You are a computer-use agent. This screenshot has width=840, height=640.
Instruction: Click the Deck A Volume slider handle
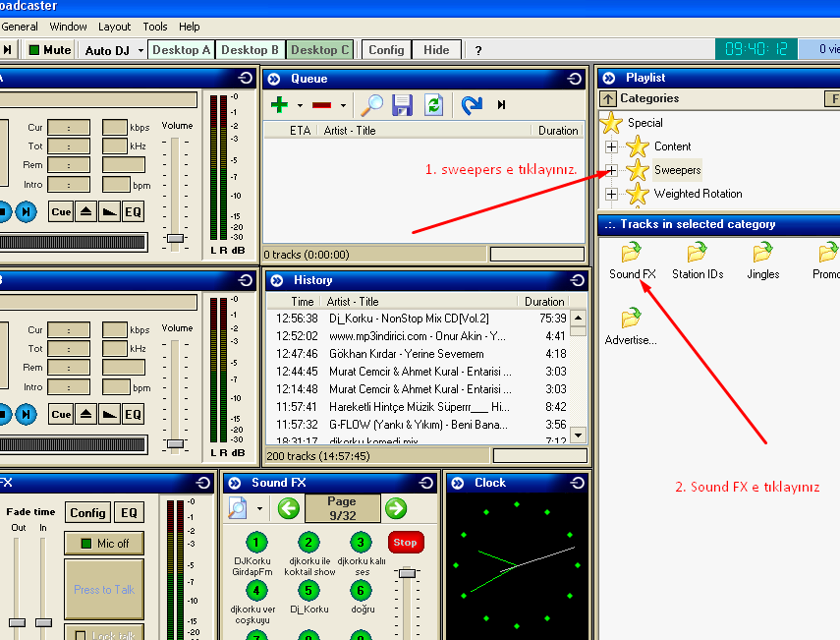click(x=175, y=238)
